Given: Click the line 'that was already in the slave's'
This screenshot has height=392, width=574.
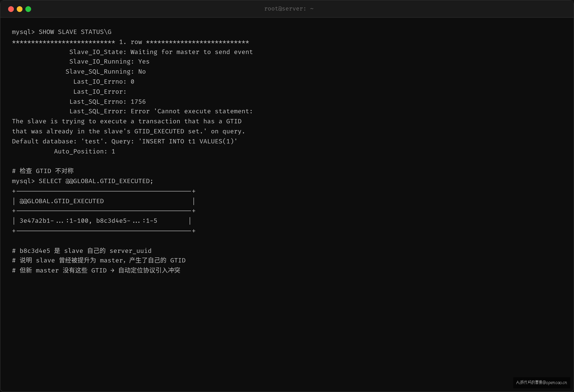Looking at the screenshot, I should pos(128,131).
